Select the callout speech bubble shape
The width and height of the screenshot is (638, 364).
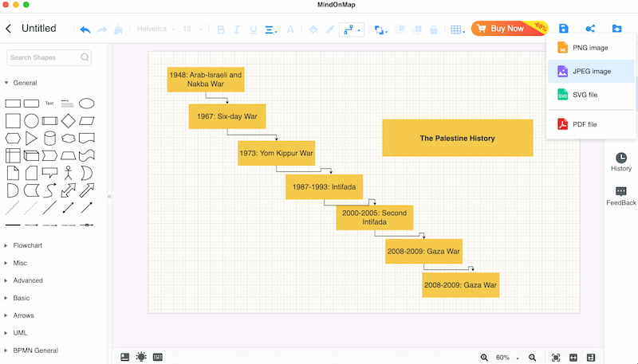pos(49,173)
